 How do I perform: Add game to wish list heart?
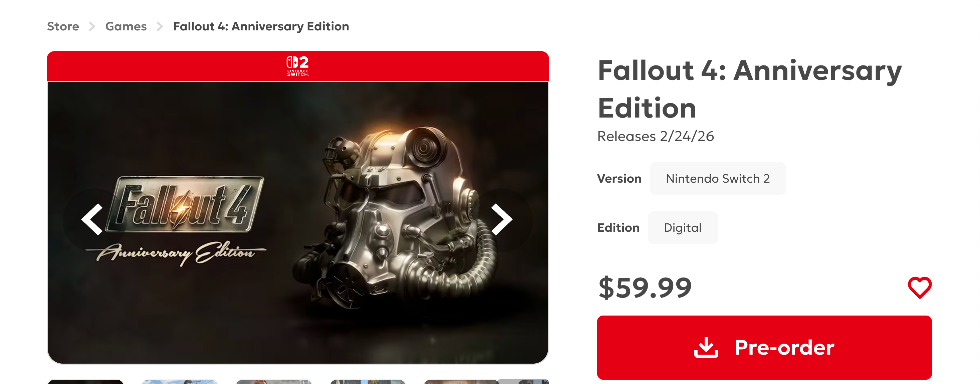[919, 287]
